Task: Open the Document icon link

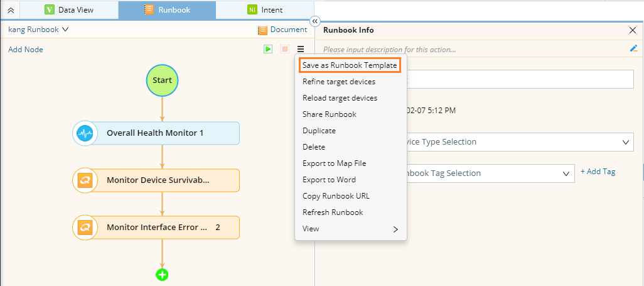Action: [282, 30]
